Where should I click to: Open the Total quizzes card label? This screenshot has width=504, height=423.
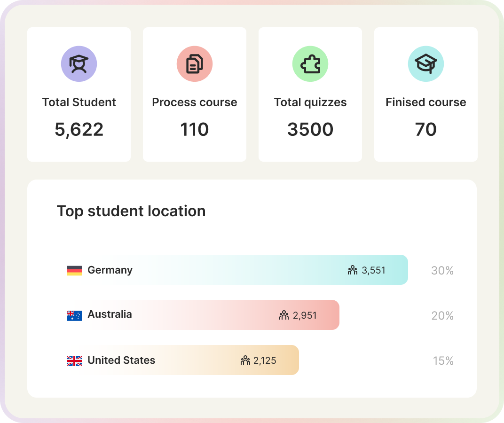[x=310, y=102]
